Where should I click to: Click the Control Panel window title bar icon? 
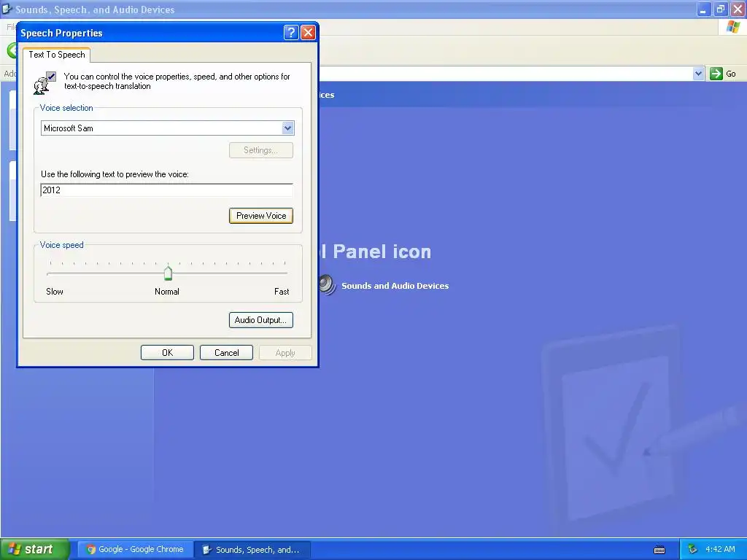pyautogui.click(x=7, y=9)
